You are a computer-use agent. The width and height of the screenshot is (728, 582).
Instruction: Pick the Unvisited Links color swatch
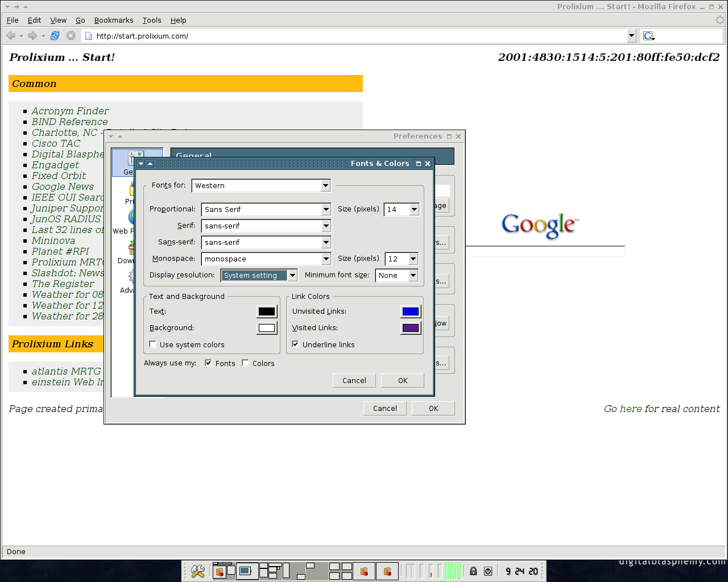[x=411, y=311]
